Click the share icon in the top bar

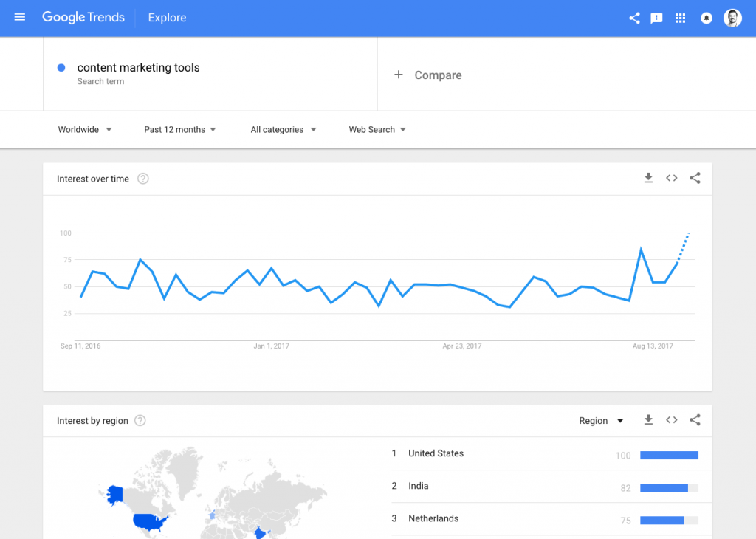pos(633,18)
